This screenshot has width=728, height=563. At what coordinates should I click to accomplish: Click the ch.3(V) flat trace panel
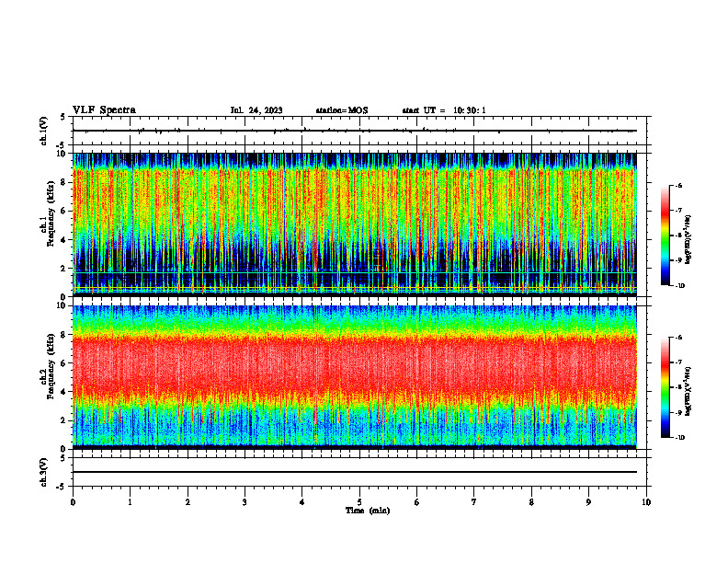coord(359,472)
